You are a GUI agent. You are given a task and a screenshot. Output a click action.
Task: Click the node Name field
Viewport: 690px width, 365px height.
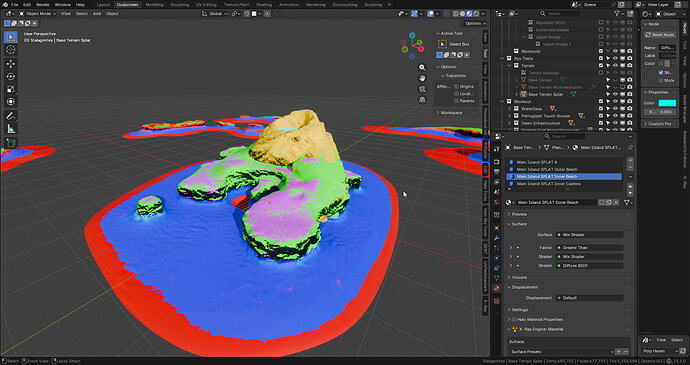[668, 48]
